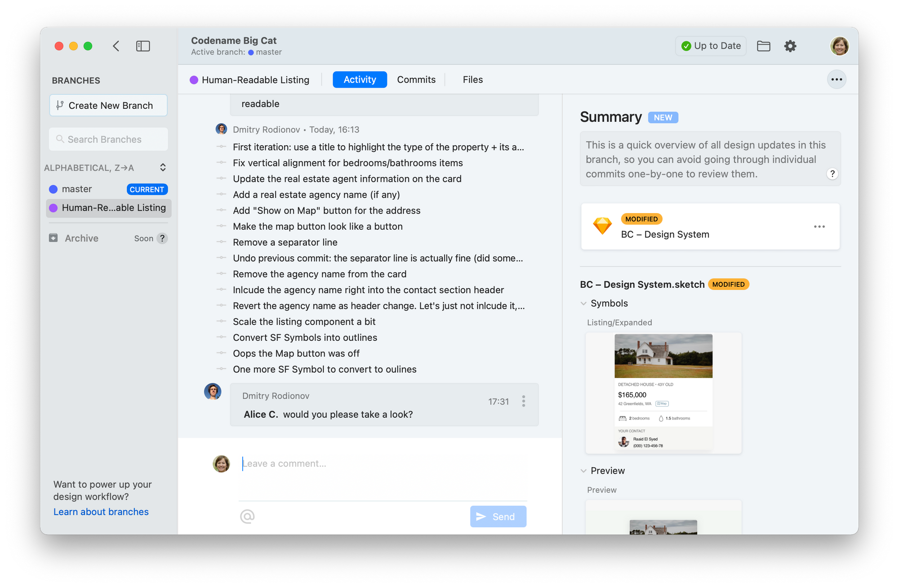Switch to the Activity tab
The width and height of the screenshot is (899, 588).
click(x=360, y=80)
